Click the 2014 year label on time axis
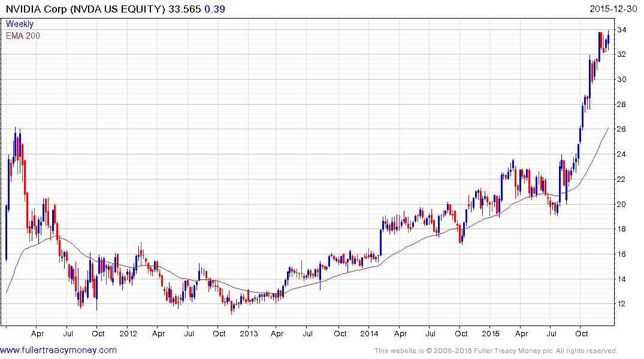Screen dimensions: 644x359 (369, 333)
